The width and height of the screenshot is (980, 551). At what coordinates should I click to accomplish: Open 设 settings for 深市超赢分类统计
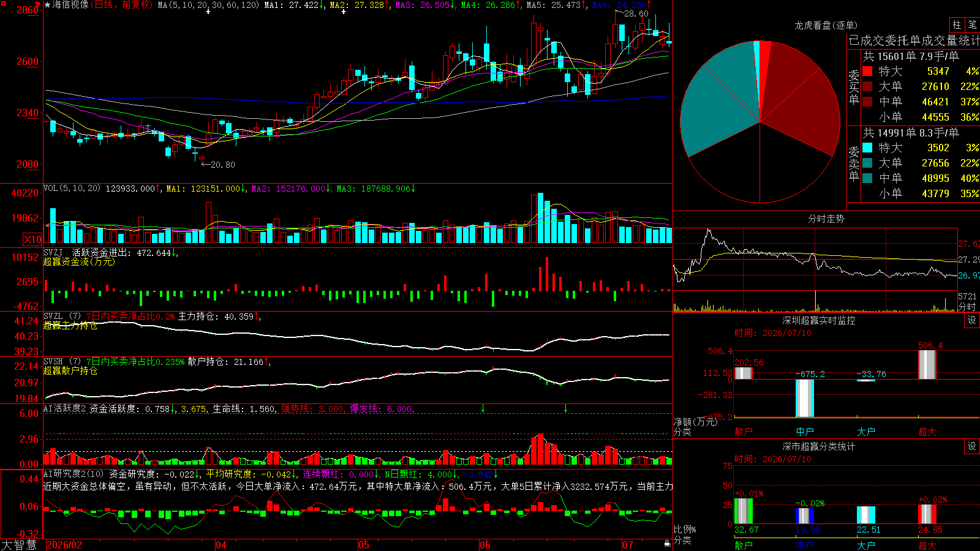(972, 446)
